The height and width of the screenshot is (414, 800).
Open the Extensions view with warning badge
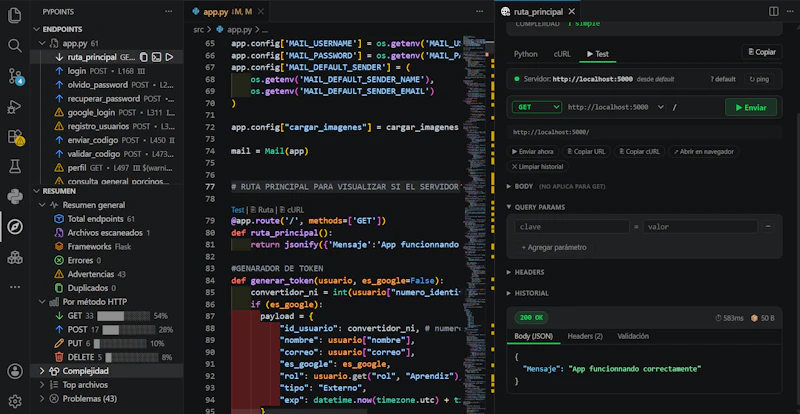pyautogui.click(x=16, y=137)
